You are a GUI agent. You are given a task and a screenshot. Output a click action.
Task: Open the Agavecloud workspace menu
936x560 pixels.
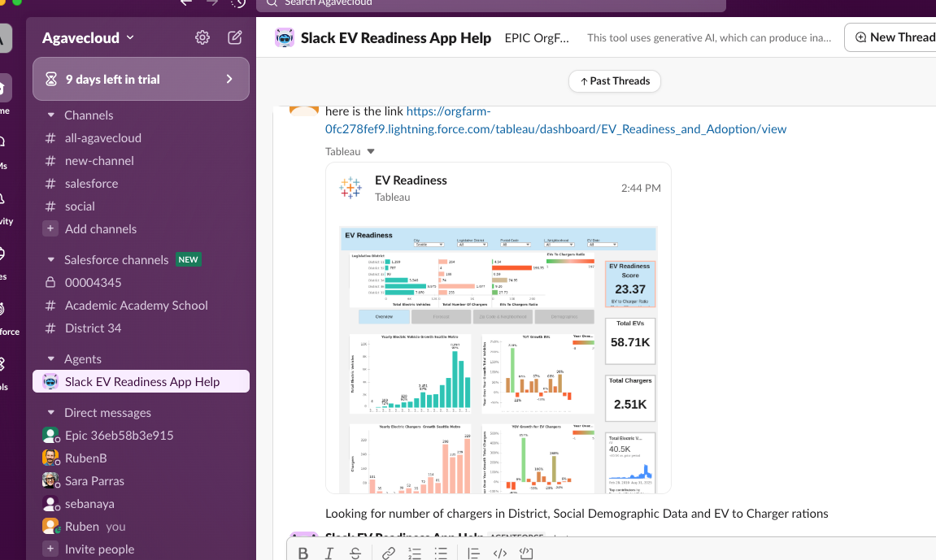point(88,37)
